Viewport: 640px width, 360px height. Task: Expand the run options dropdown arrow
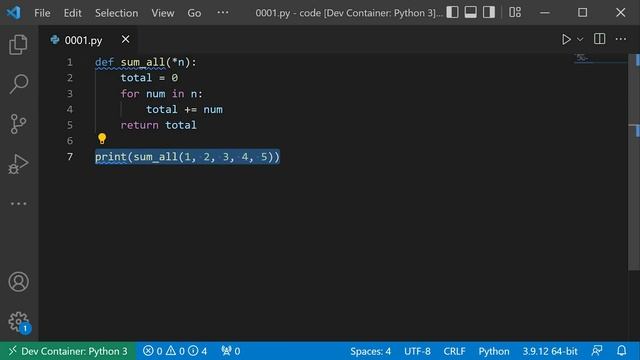tap(580, 39)
